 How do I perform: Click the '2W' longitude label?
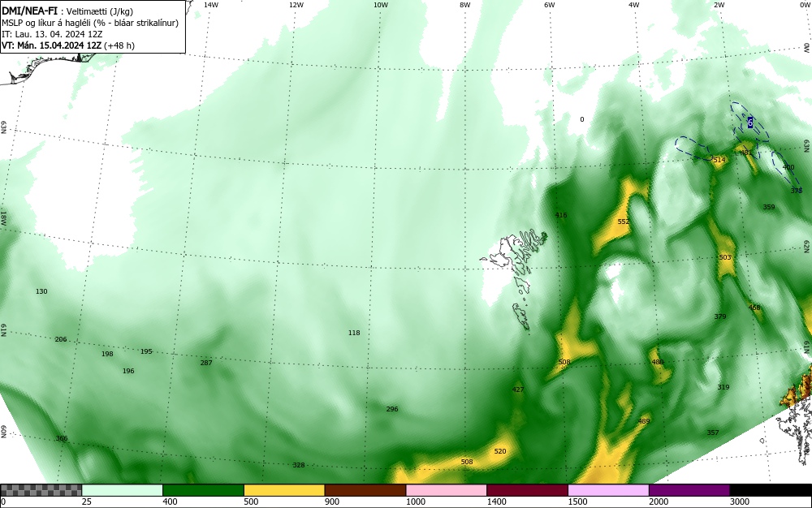719,5
